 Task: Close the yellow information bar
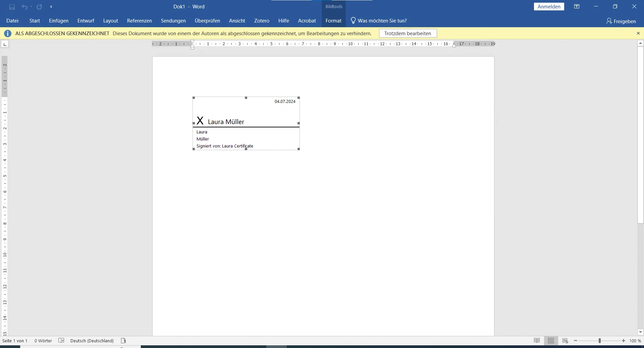638,33
